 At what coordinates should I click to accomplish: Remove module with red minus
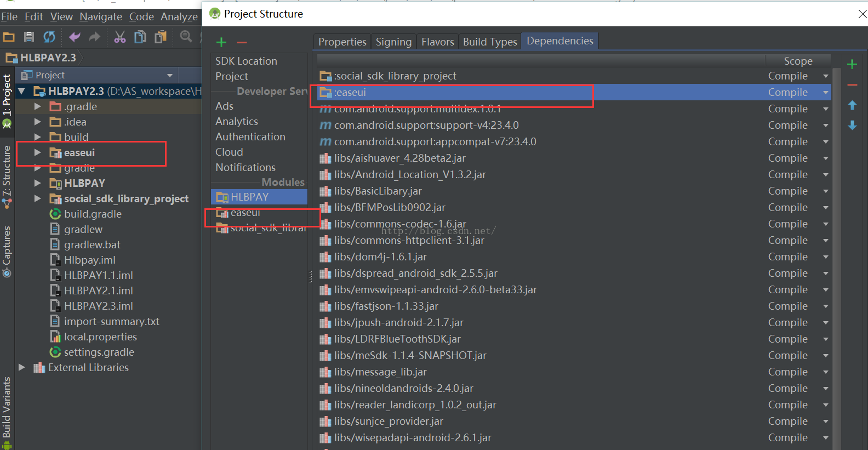point(242,42)
